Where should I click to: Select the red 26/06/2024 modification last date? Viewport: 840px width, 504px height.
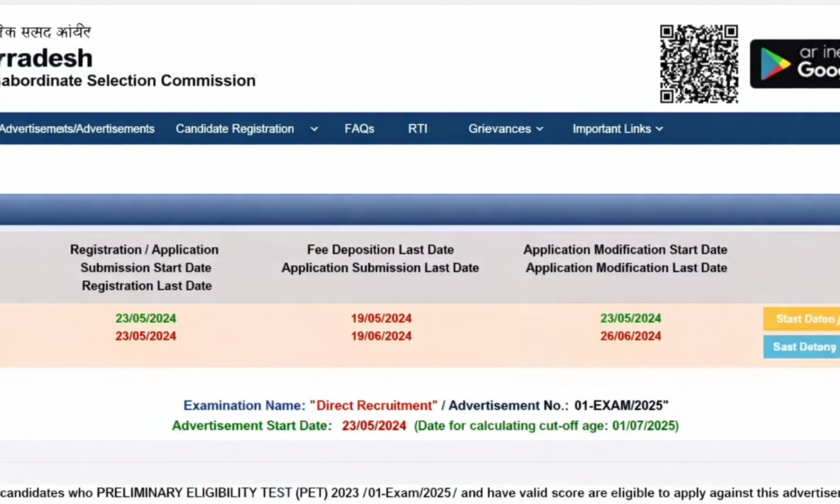tap(630, 336)
